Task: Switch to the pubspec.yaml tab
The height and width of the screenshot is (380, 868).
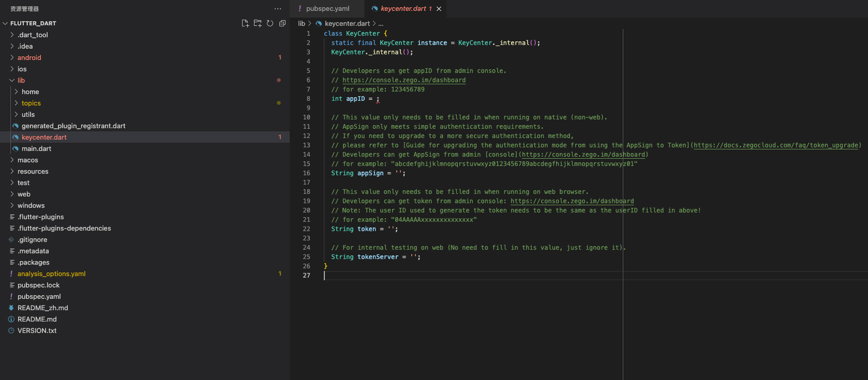Action: click(327, 9)
